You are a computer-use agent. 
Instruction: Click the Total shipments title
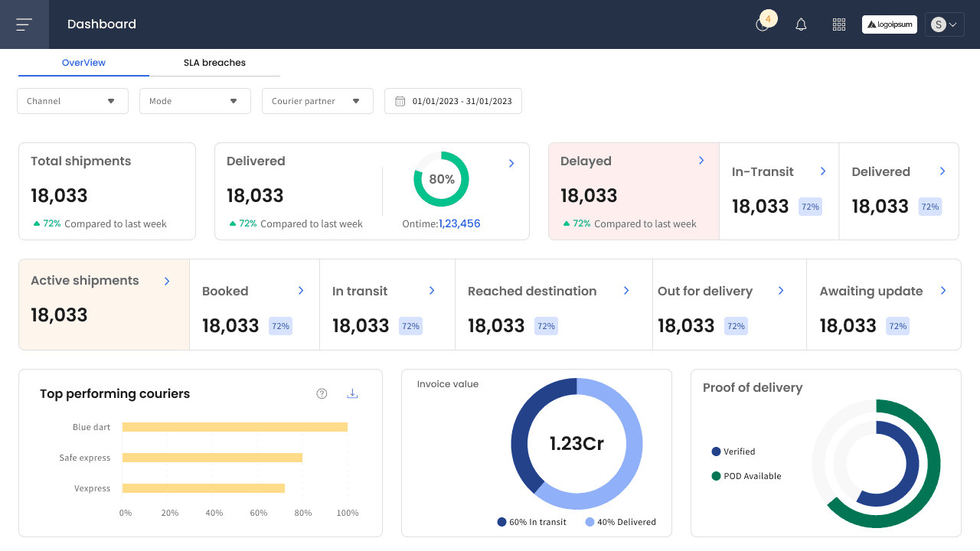pos(80,161)
